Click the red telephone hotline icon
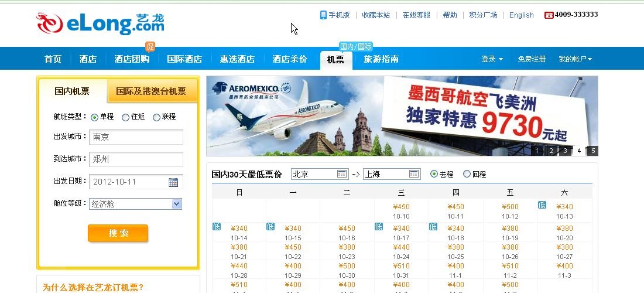The height and width of the screenshot is (293, 644). tap(549, 15)
